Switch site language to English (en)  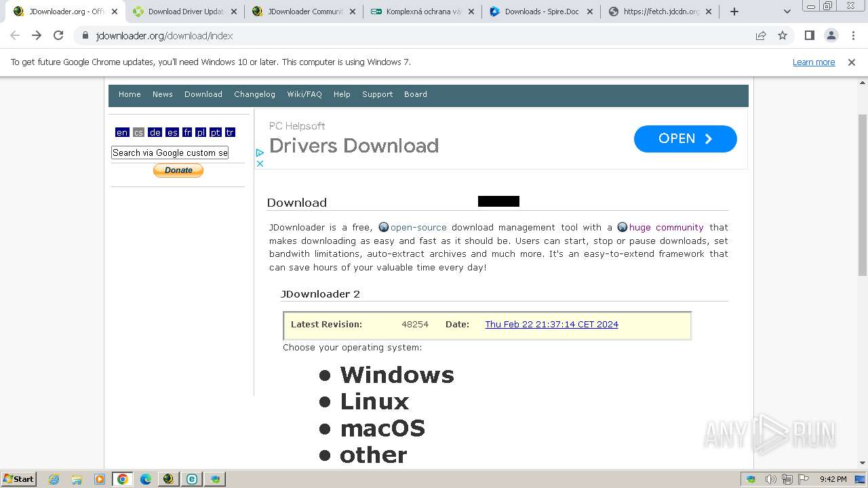pos(122,132)
